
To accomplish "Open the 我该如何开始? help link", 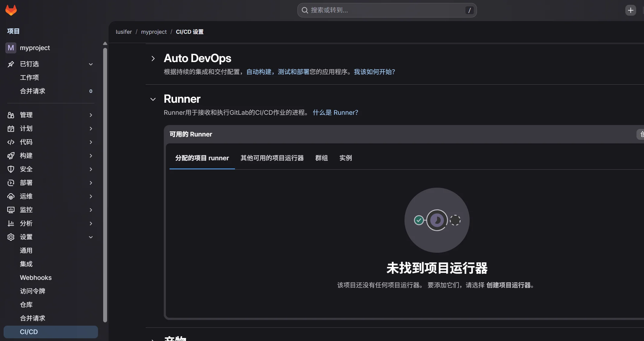I will 374,72.
